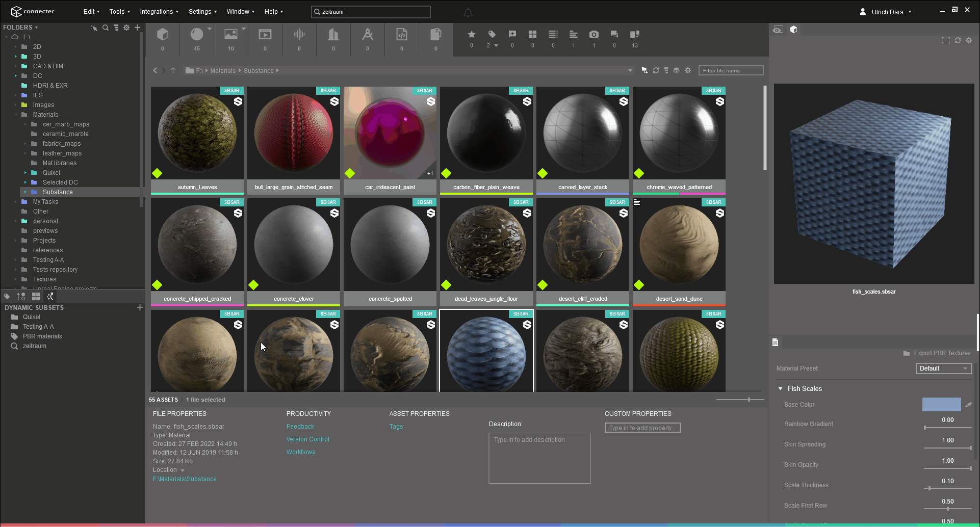Expand the DC folder
The height and width of the screenshot is (527, 980).
(x=16, y=76)
